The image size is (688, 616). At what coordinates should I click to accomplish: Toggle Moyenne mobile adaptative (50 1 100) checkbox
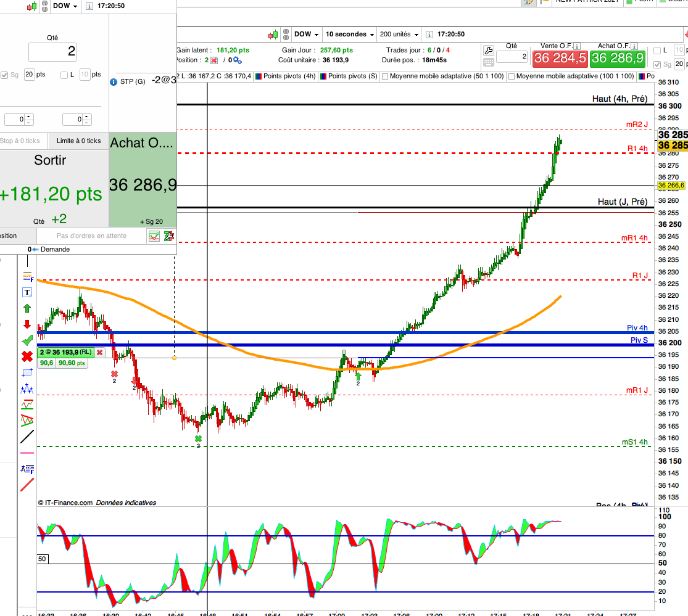385,76
